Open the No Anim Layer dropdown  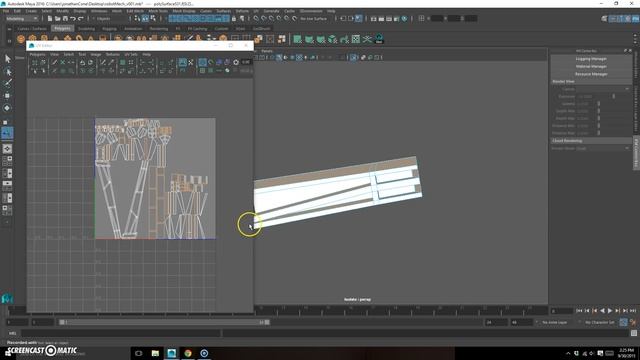tap(554, 322)
